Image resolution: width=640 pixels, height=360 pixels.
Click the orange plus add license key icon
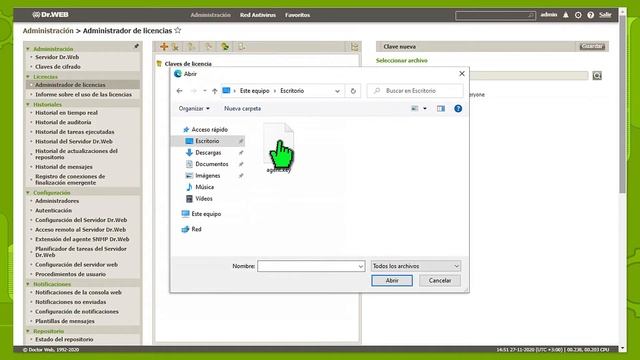point(164,47)
